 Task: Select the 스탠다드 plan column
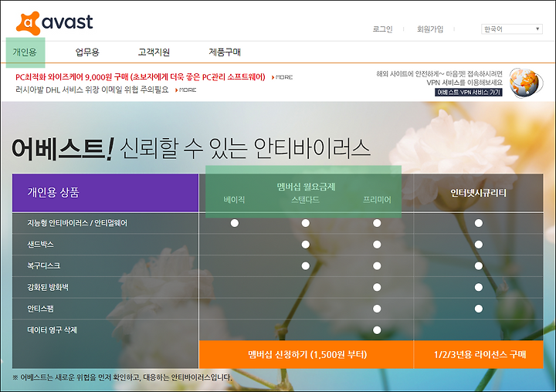[x=305, y=200]
